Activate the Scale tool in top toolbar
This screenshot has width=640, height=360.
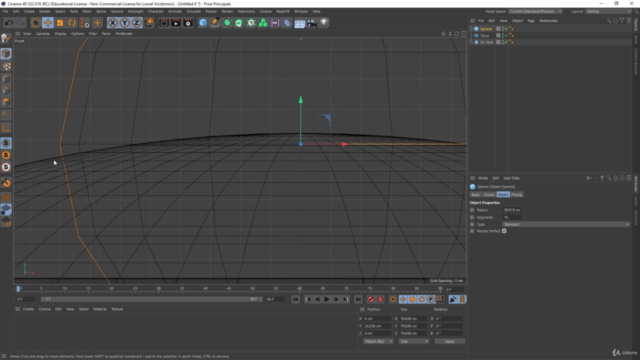click(x=60, y=23)
